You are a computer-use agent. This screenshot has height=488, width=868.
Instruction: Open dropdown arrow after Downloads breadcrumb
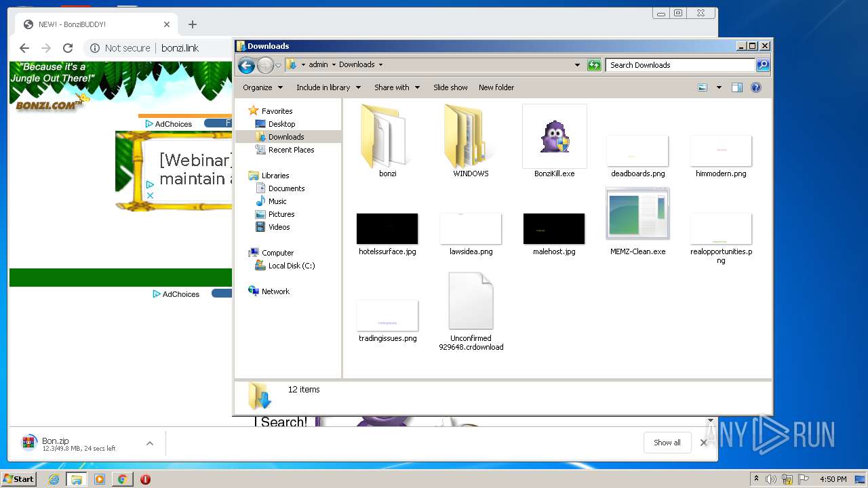[x=380, y=64]
